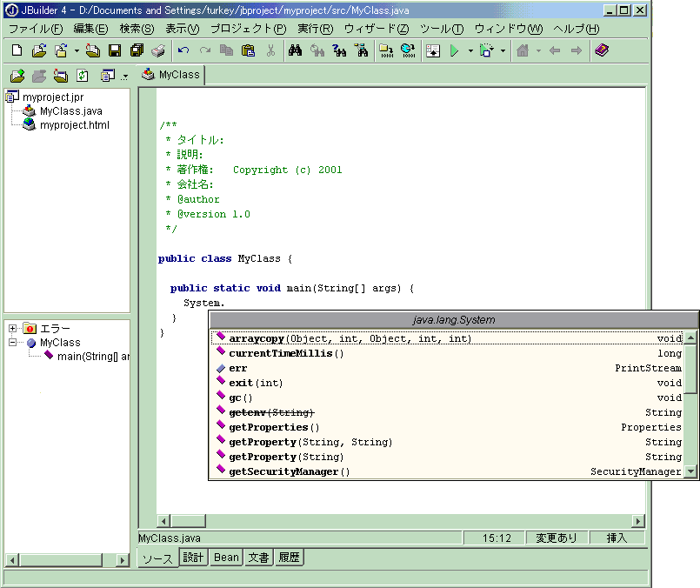Expand the エラー folder in structure pane

(12, 328)
